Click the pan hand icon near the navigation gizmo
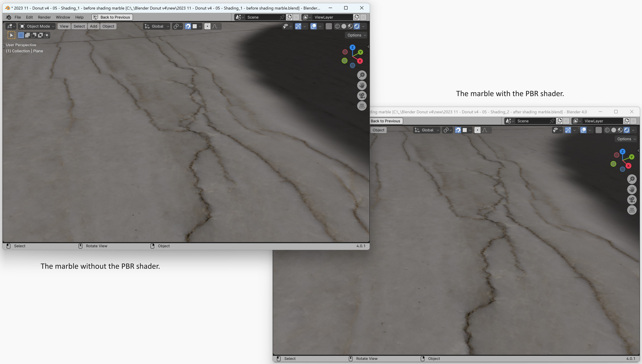The image size is (642, 364). 362,85
